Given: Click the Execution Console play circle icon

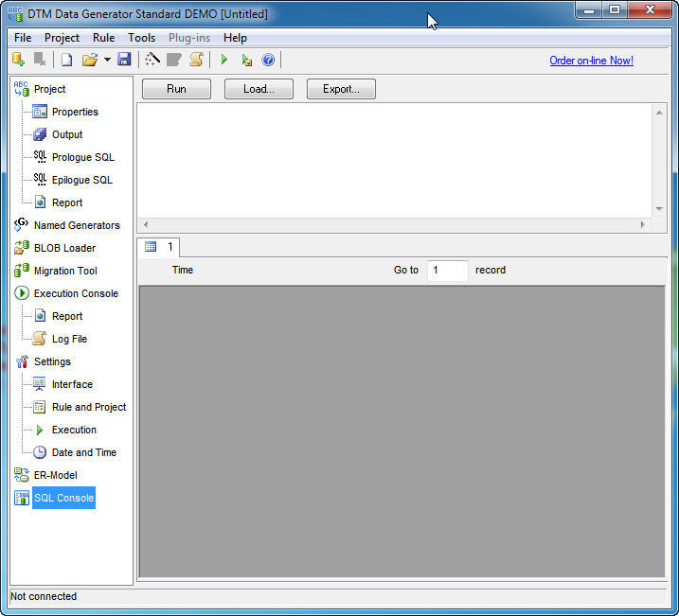Looking at the screenshot, I should [22, 293].
